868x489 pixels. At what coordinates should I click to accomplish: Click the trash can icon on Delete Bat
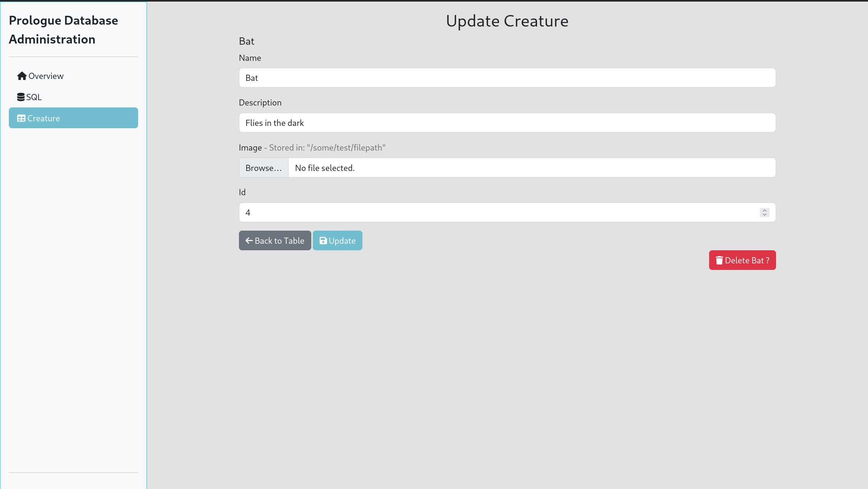tap(719, 260)
